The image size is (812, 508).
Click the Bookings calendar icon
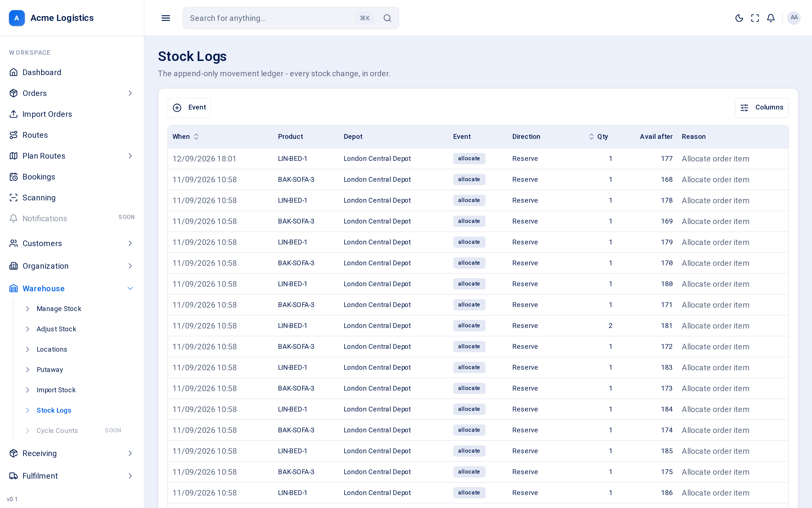coord(14,177)
